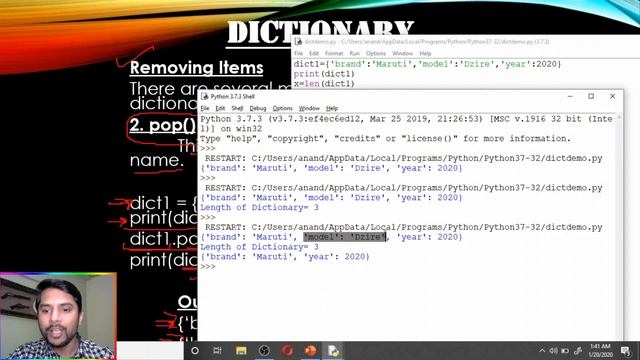Open OBS Studio from taskbar
Viewport: 640px width, 360px height.
click(x=264, y=351)
